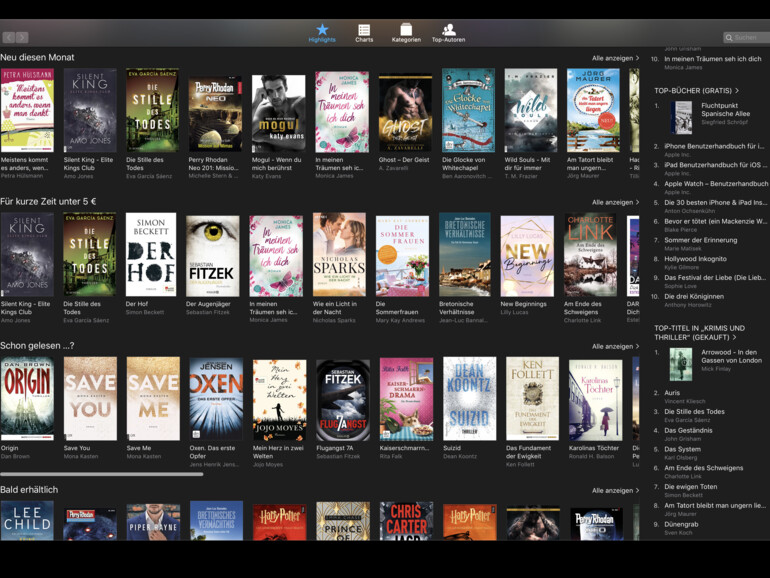Open Am Ende des Schweigens cover
Image resolution: width=770 pixels, height=578 pixels.
pyautogui.click(x=590, y=254)
